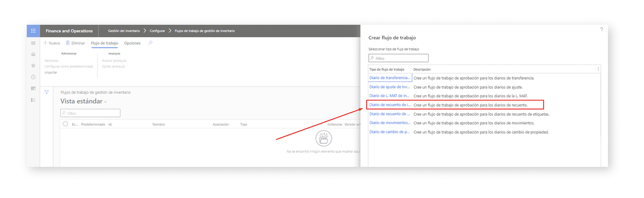
Task: Show the funnel filter pane
Action: (47, 92)
